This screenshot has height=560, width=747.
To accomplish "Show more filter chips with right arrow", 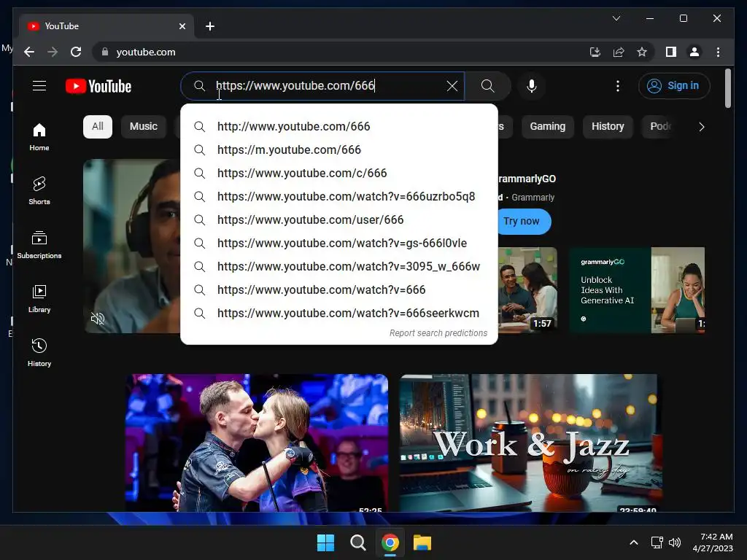I will pos(701,127).
